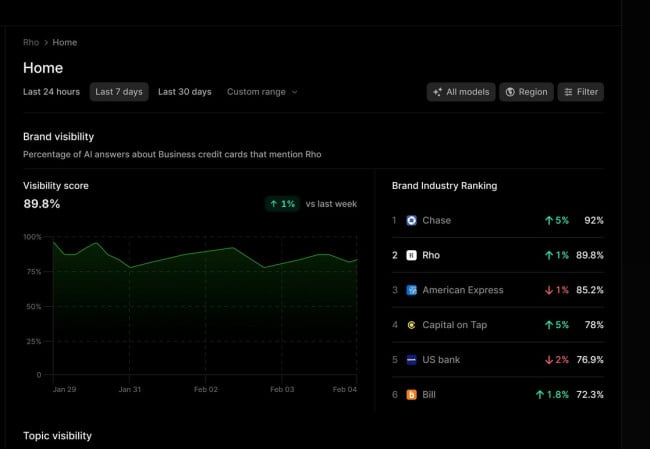Click the Rho brand name in ranking
The image size is (650, 449).
(431, 255)
